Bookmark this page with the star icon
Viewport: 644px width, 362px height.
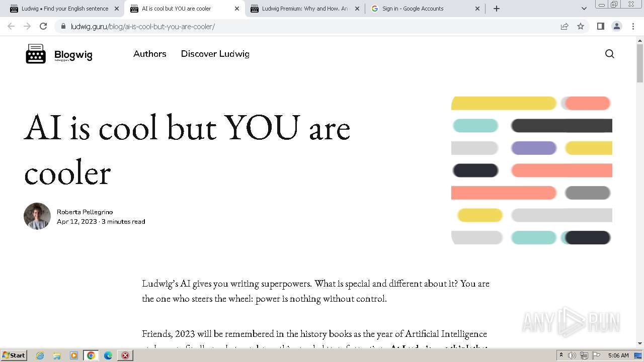581,26
